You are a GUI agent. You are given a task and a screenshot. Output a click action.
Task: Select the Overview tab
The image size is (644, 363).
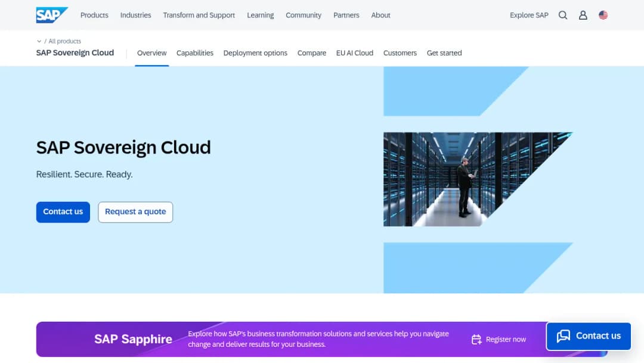pyautogui.click(x=152, y=53)
